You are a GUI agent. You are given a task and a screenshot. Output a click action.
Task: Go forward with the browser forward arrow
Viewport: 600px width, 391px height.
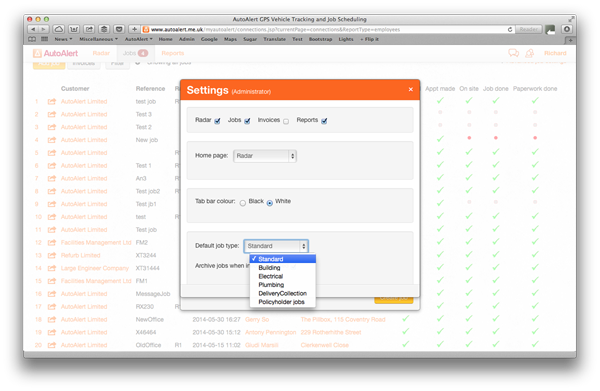(x=44, y=29)
